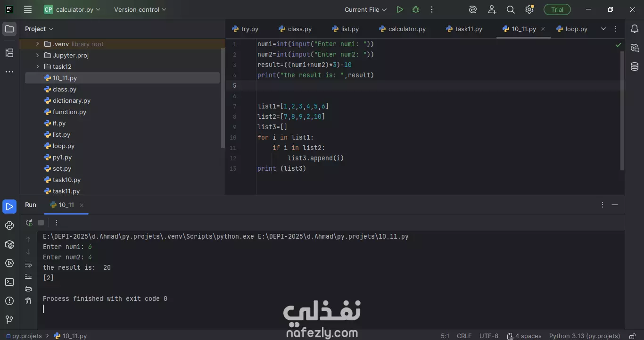Open more run actions menu in toolbar

coord(431,9)
